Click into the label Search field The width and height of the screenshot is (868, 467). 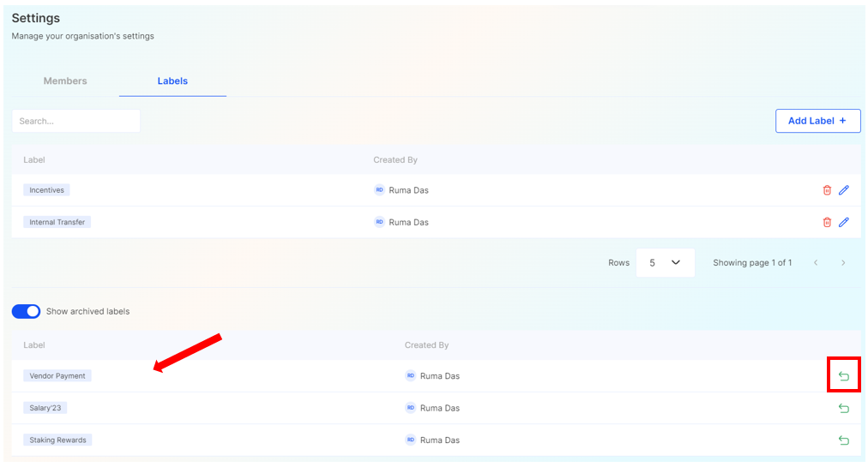tap(75, 121)
